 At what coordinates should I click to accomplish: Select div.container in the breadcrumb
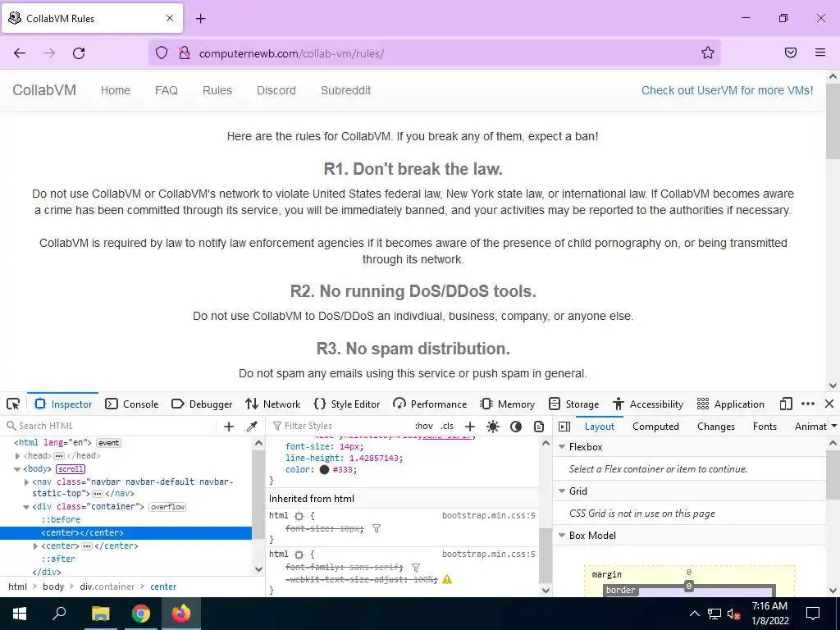(x=107, y=587)
